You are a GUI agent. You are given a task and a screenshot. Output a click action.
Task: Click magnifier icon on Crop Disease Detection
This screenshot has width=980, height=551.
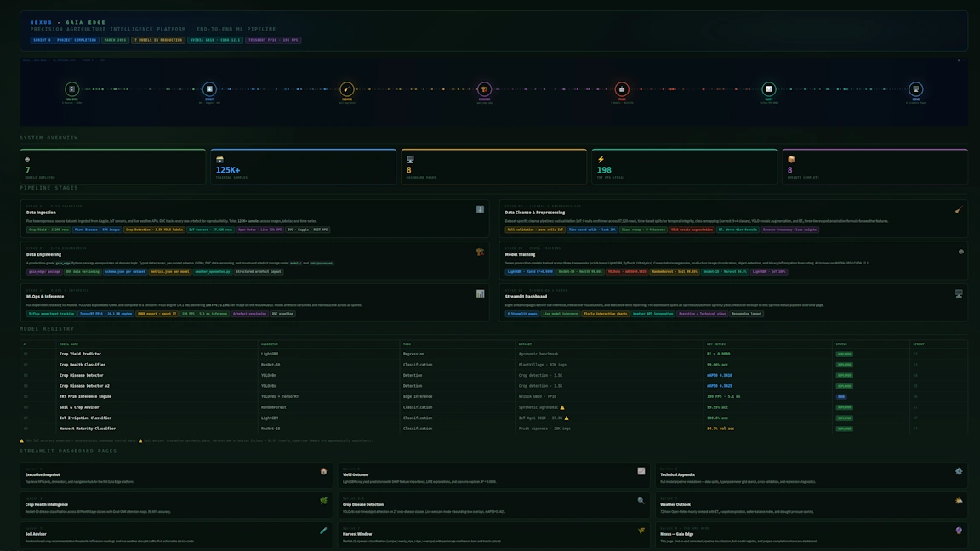tap(641, 501)
